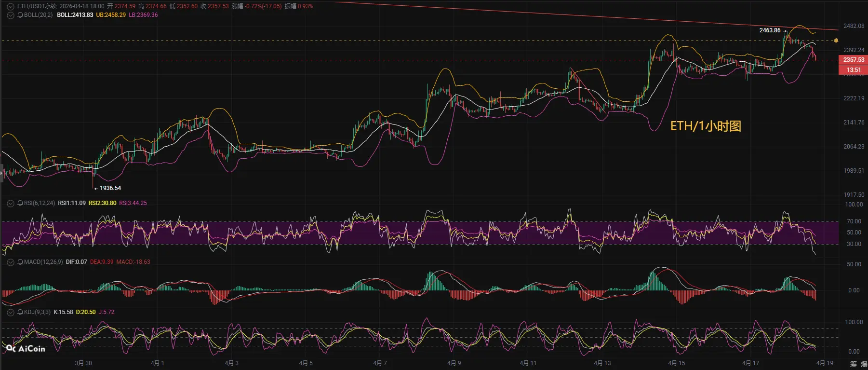Viewport: 868px width, 370px height.
Task: Set an alert with the KDJ bell icon
Action: click(x=20, y=312)
